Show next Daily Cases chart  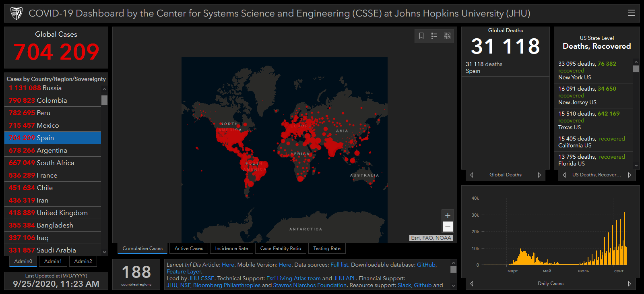click(630, 284)
